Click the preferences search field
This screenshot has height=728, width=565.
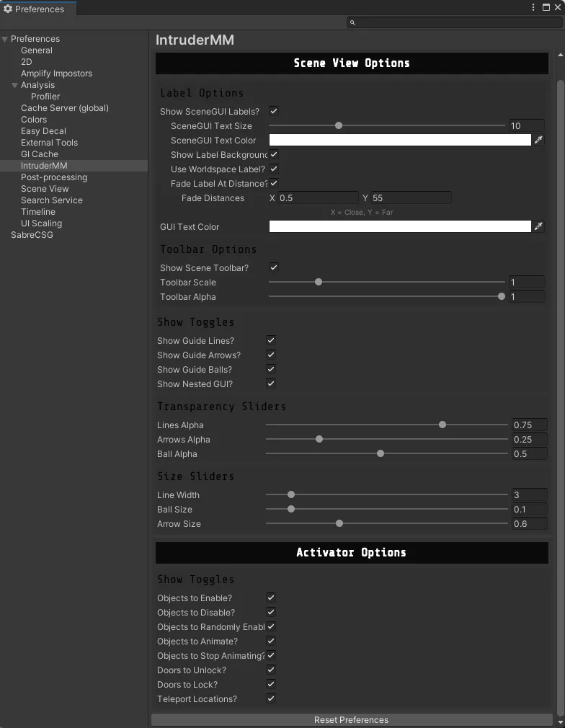pyautogui.click(x=455, y=22)
